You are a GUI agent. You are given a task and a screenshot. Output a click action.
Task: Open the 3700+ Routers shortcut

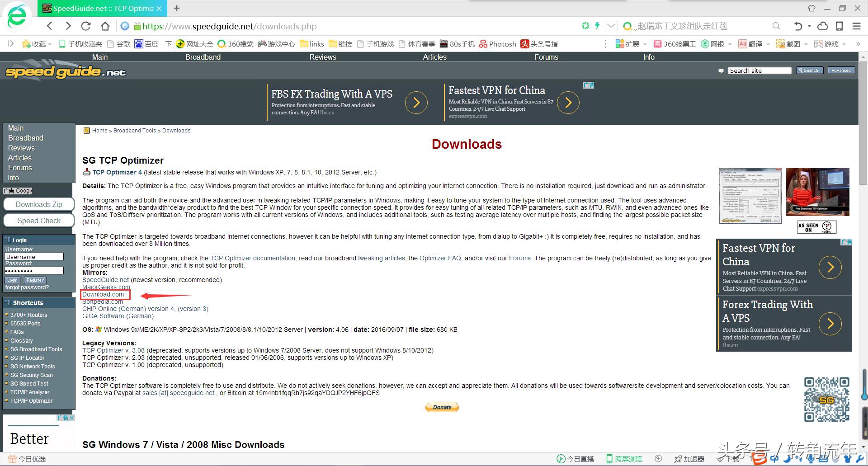pyautogui.click(x=29, y=315)
